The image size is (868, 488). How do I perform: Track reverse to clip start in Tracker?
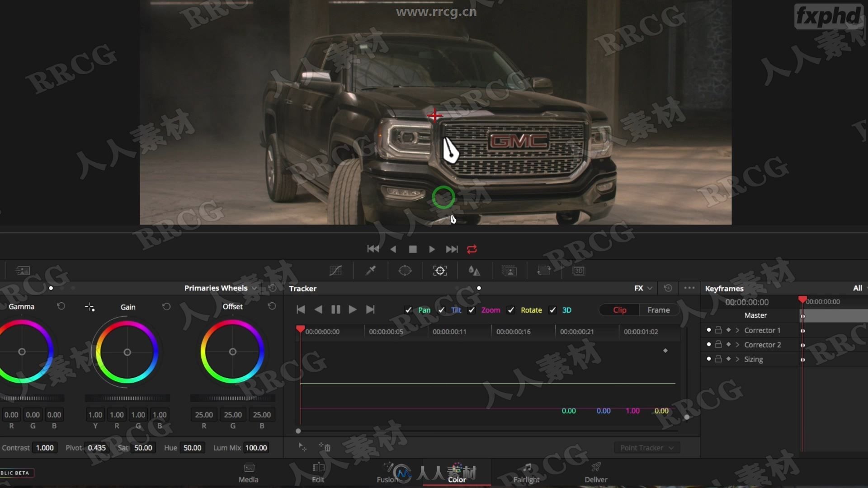(x=301, y=310)
